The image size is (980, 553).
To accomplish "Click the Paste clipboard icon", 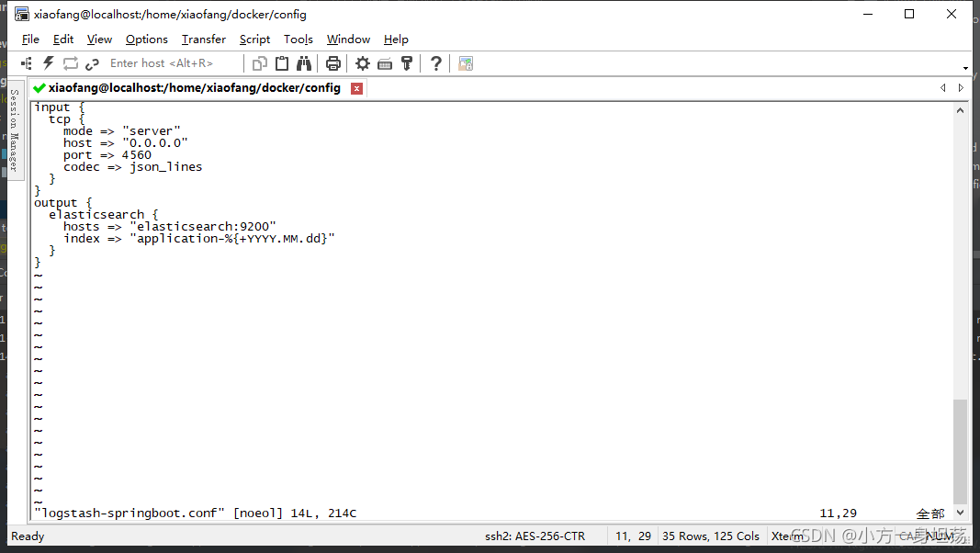I will pos(282,63).
